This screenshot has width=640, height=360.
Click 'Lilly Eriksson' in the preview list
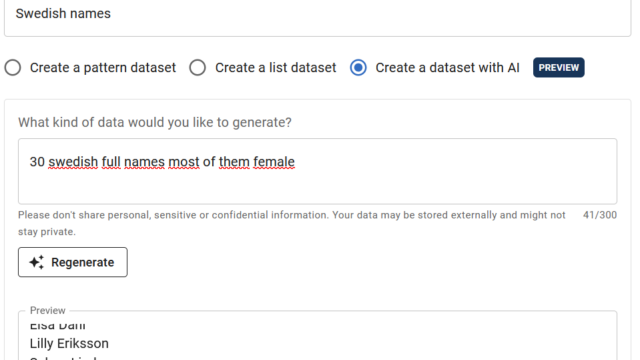tap(69, 344)
